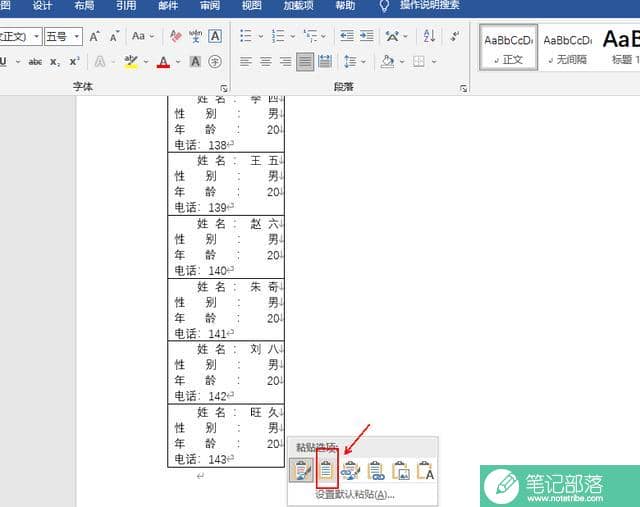Screen dimensions: 640x507
Task: Apply red font color
Action: 164,62
